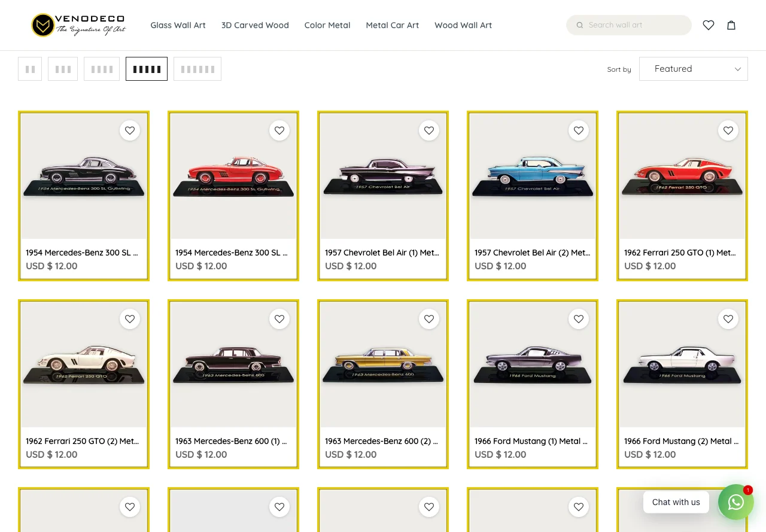Open the wishlist heart in the header
Screen dimensions: 766x532
tap(709, 25)
